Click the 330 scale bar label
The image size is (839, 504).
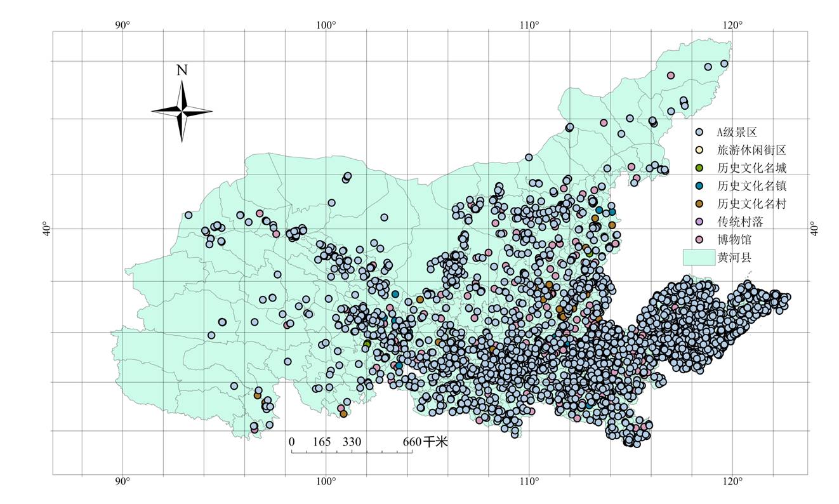pos(352,442)
